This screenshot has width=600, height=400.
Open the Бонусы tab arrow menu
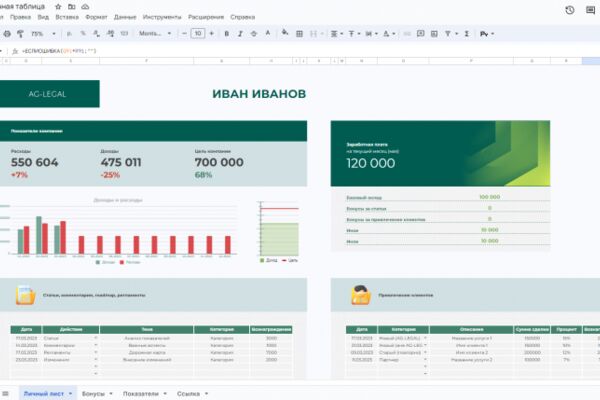pyautogui.click(x=111, y=393)
